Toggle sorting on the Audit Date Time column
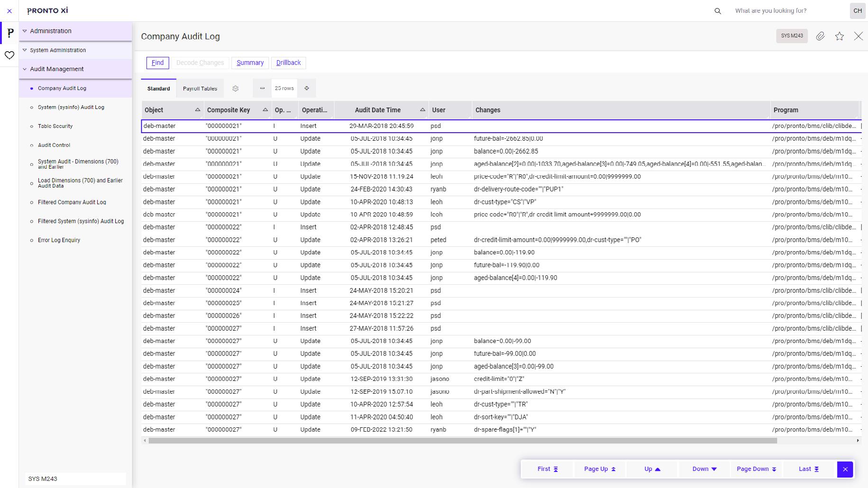868x488 pixels. pyautogui.click(x=422, y=109)
